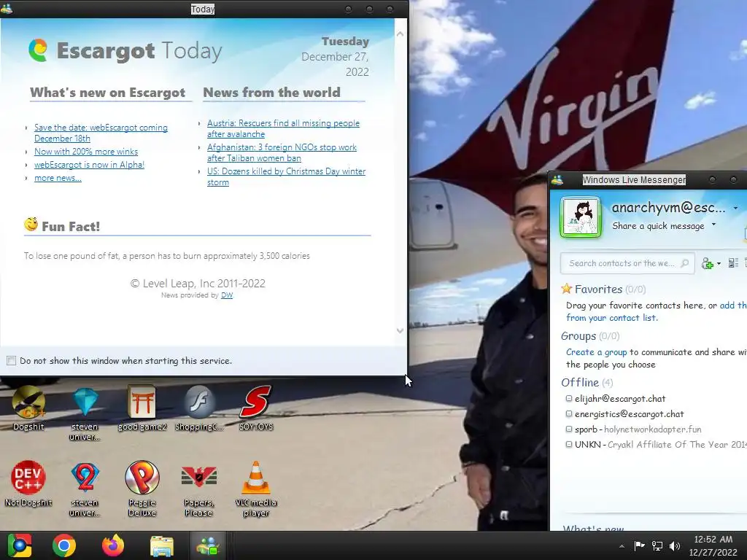747x560 pixels.
Task: Click the 'Share a quick message' text
Action: click(x=658, y=226)
